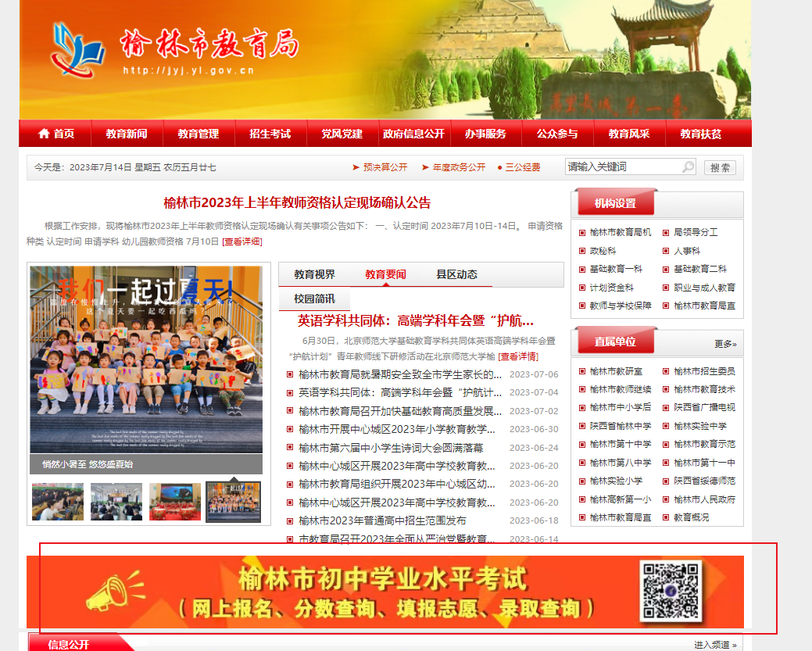The height and width of the screenshot is (651, 812).
Task: Open the 年度政务公开 arrow link
Action: 453,167
